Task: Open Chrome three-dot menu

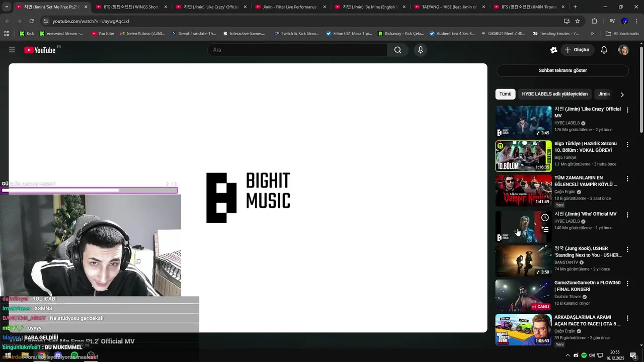Action: [x=636, y=21]
